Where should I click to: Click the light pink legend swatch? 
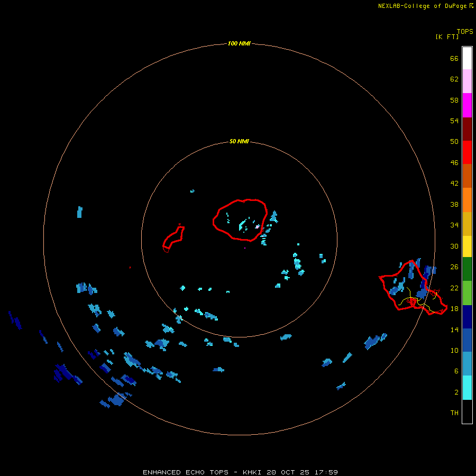(467, 81)
